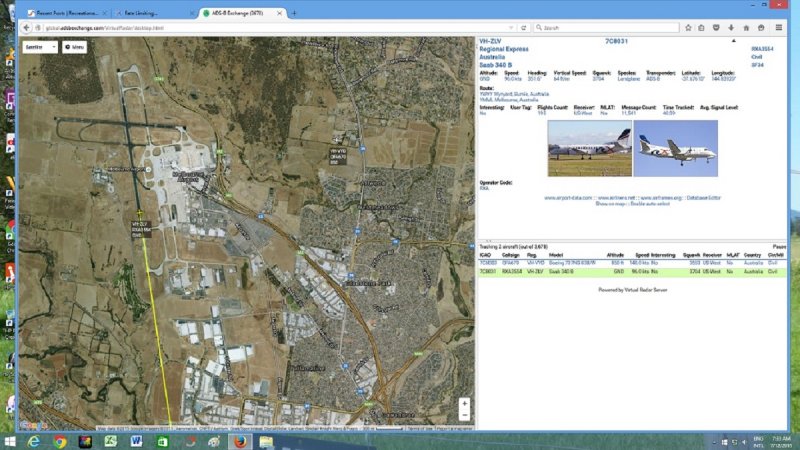Click the right in-flight aircraft photo
Screen dimensions: 800x450
coord(676,148)
